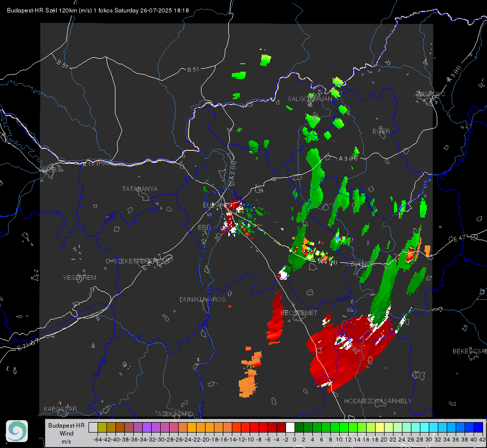The height and width of the screenshot is (448, 487).
Task: Click the 'Pest' county label near Kecskemet
Action: tap(342, 299)
